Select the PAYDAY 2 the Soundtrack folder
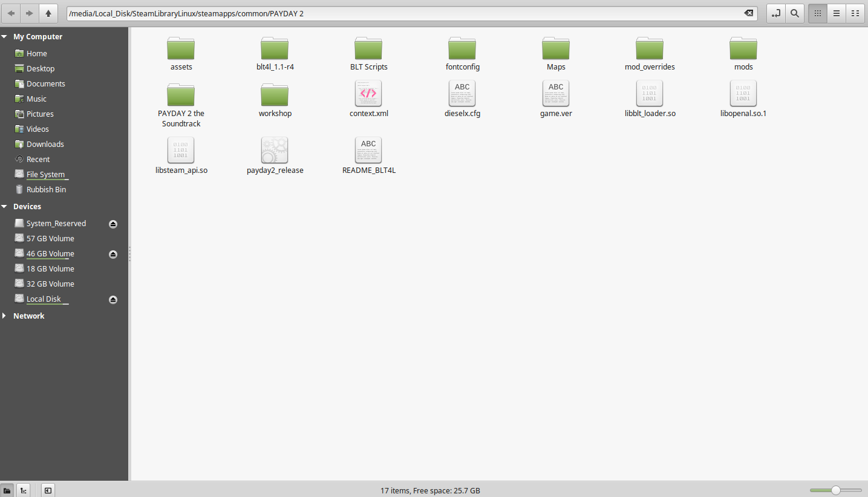The height and width of the screenshot is (497, 868). point(181,105)
